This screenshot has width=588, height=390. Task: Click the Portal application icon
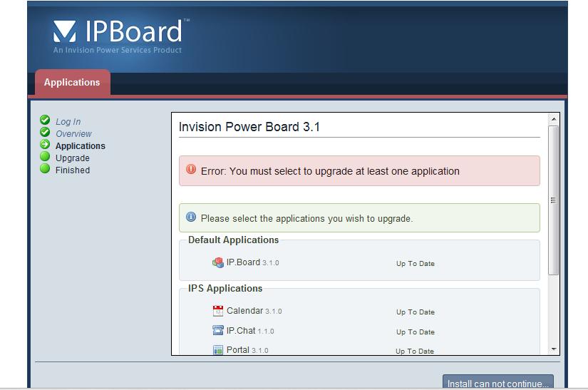(x=218, y=350)
